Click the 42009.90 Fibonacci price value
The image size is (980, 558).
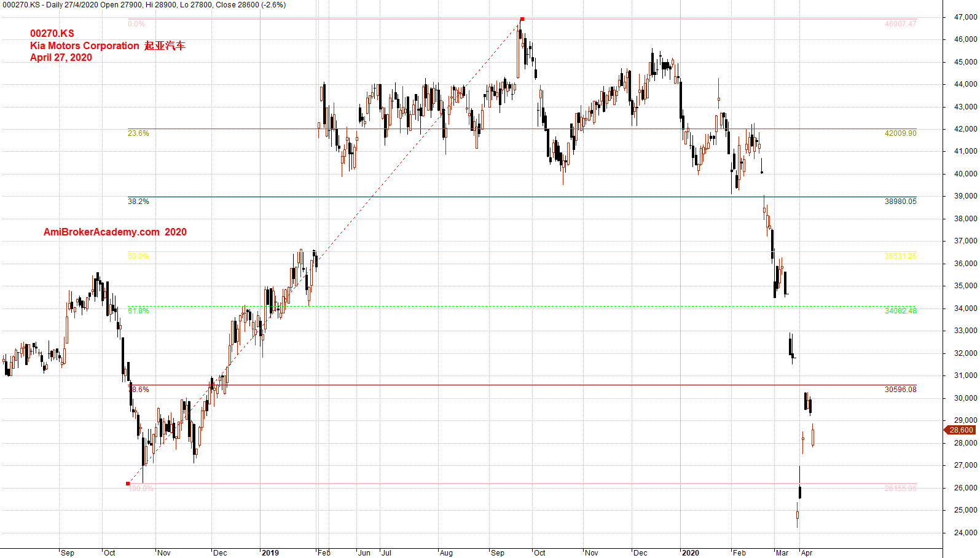pyautogui.click(x=900, y=133)
